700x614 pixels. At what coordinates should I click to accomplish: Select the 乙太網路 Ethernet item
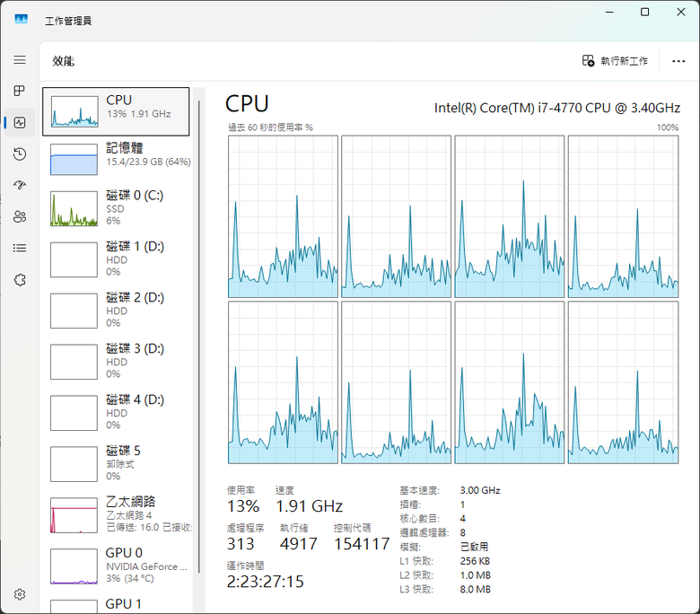click(118, 515)
